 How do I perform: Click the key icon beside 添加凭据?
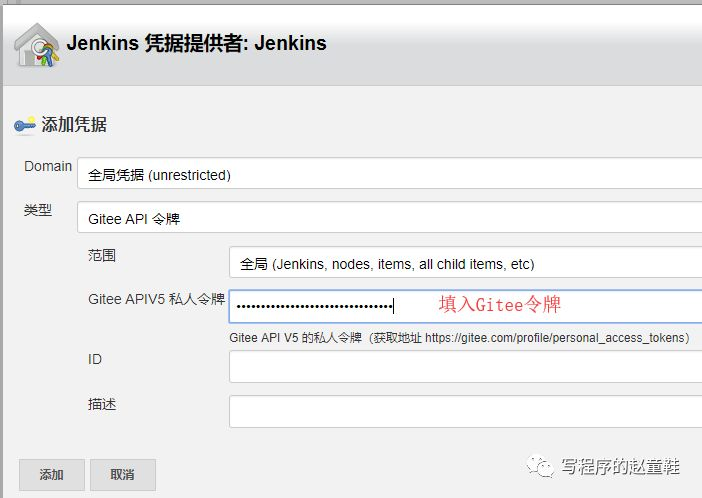(25, 125)
